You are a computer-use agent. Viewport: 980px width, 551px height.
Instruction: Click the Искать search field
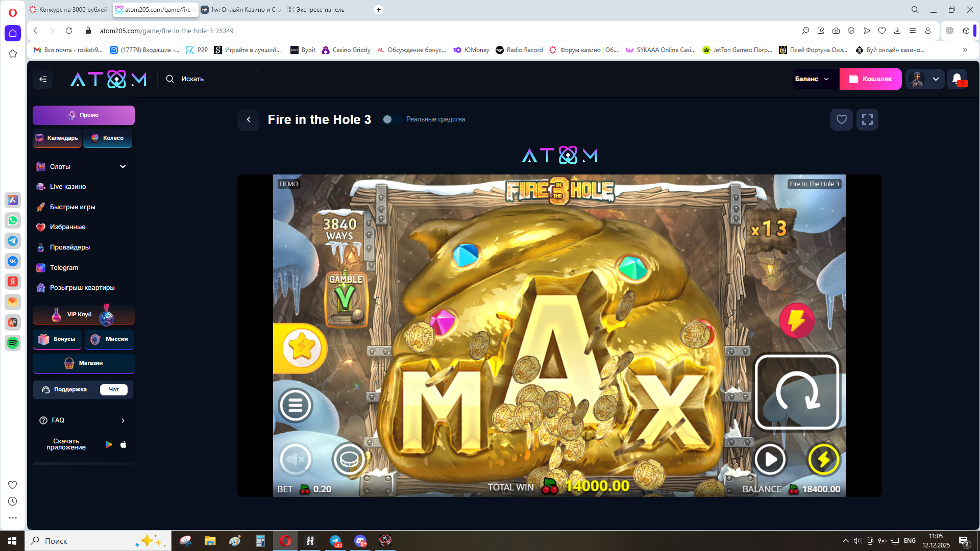[208, 79]
